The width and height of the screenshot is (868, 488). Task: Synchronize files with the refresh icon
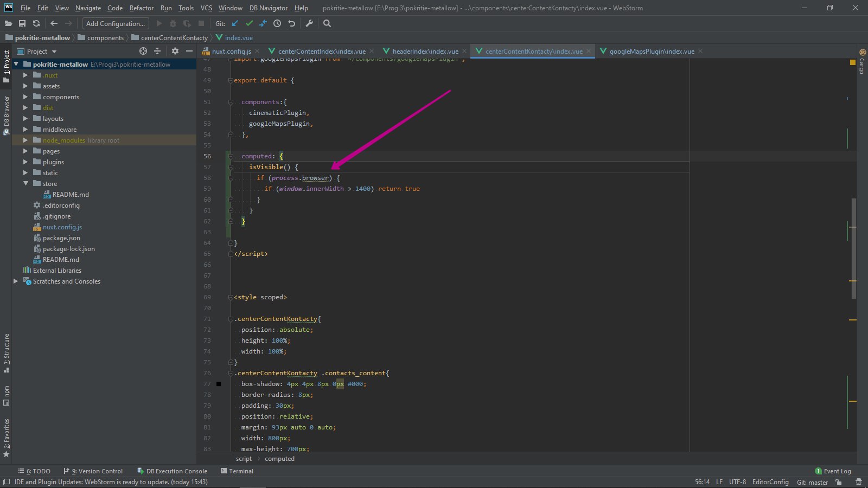click(36, 23)
